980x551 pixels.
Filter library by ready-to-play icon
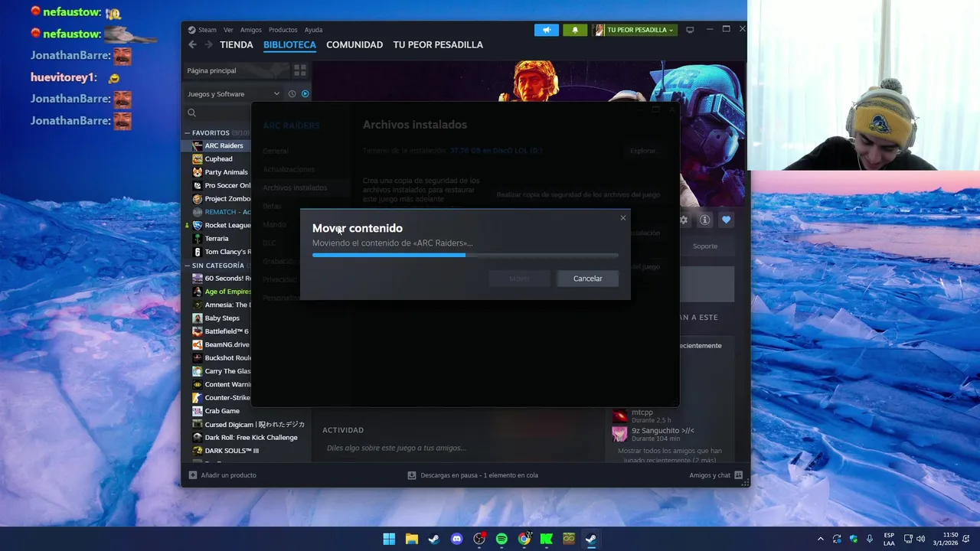tap(305, 94)
